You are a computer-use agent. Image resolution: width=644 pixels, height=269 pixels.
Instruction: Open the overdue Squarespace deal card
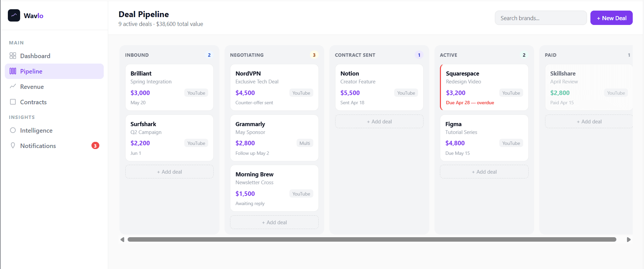click(x=484, y=88)
